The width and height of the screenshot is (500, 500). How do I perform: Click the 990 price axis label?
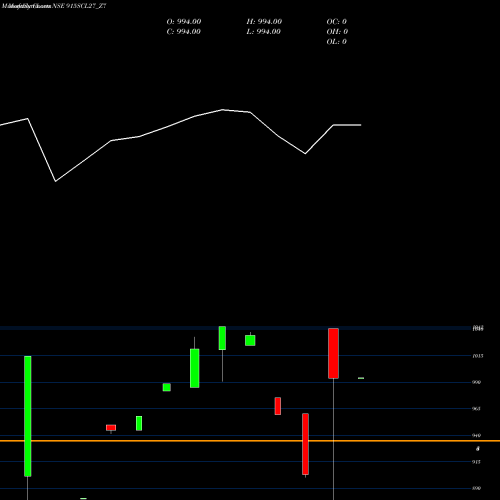pyautogui.click(x=476, y=382)
